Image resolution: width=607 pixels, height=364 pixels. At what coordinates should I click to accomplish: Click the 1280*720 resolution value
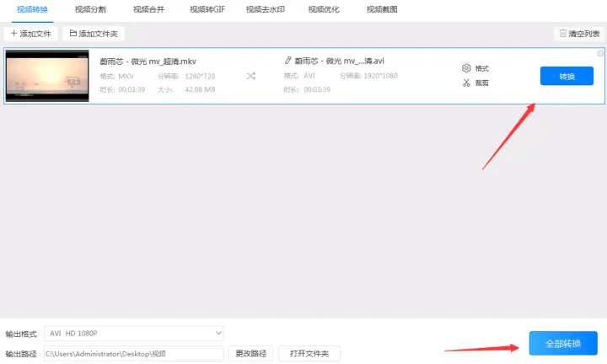click(x=200, y=76)
